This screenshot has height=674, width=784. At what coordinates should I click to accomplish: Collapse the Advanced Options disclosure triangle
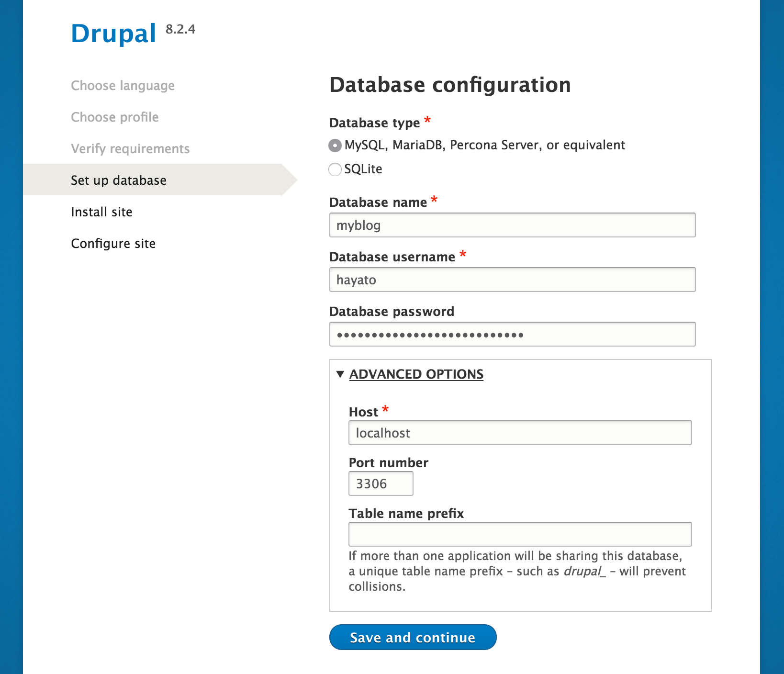340,374
